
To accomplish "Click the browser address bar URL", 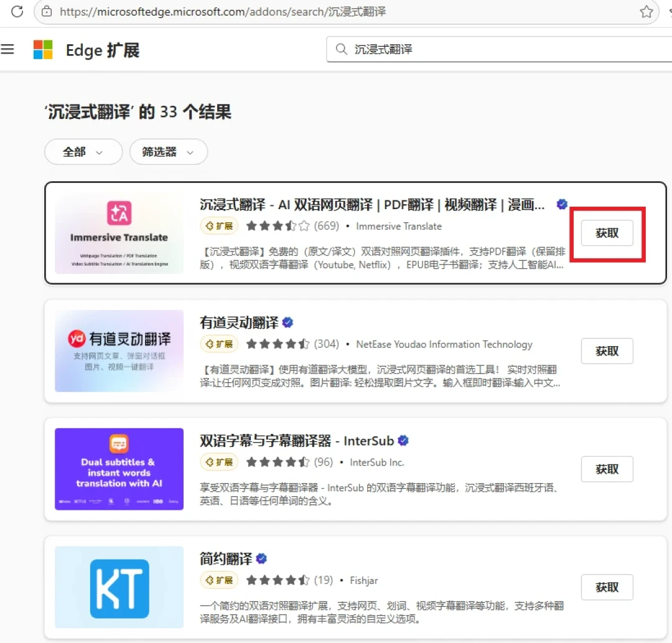I will [x=223, y=12].
